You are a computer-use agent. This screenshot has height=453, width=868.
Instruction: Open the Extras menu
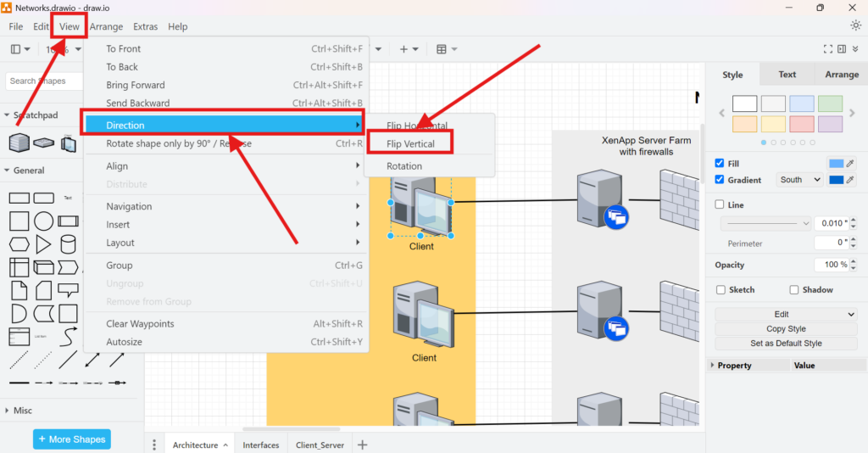click(x=145, y=26)
